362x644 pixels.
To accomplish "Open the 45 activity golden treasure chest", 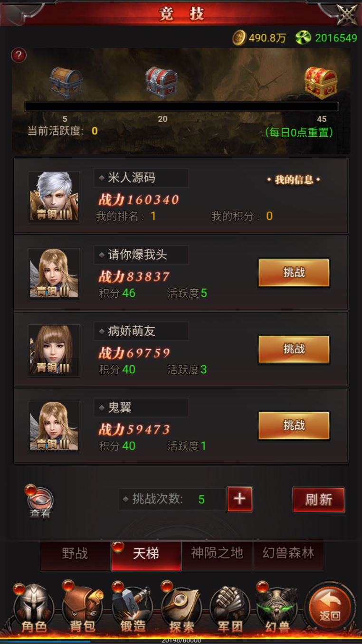I will coord(321,83).
